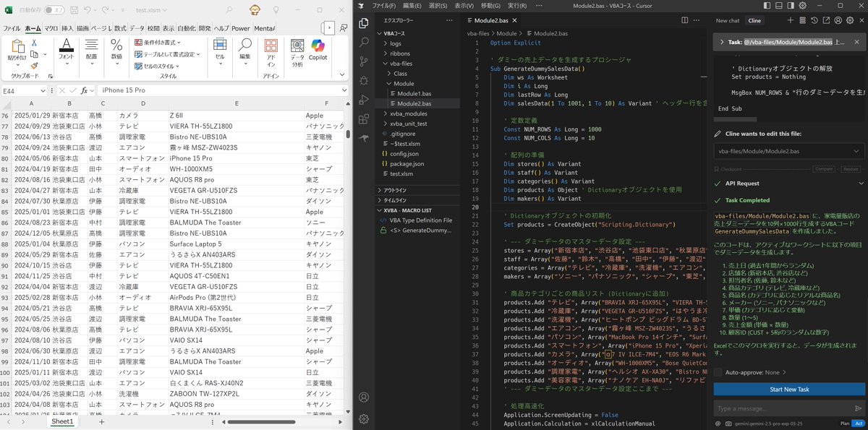Open テーブルとして書式設定 dropdown
This screenshot has height=430, width=868.
tap(169, 54)
